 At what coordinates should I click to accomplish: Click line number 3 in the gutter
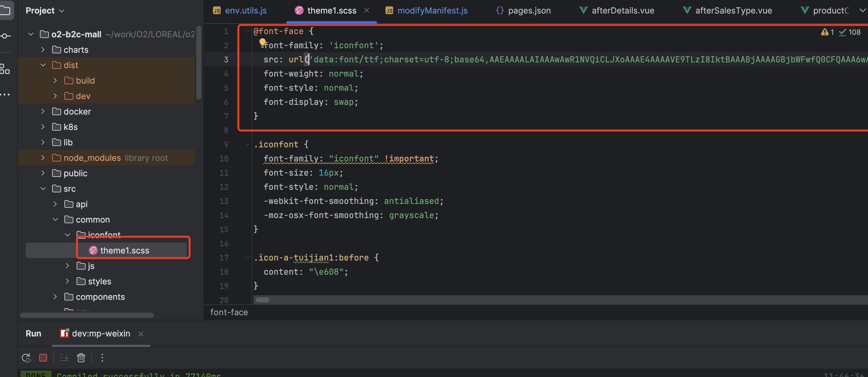point(226,60)
